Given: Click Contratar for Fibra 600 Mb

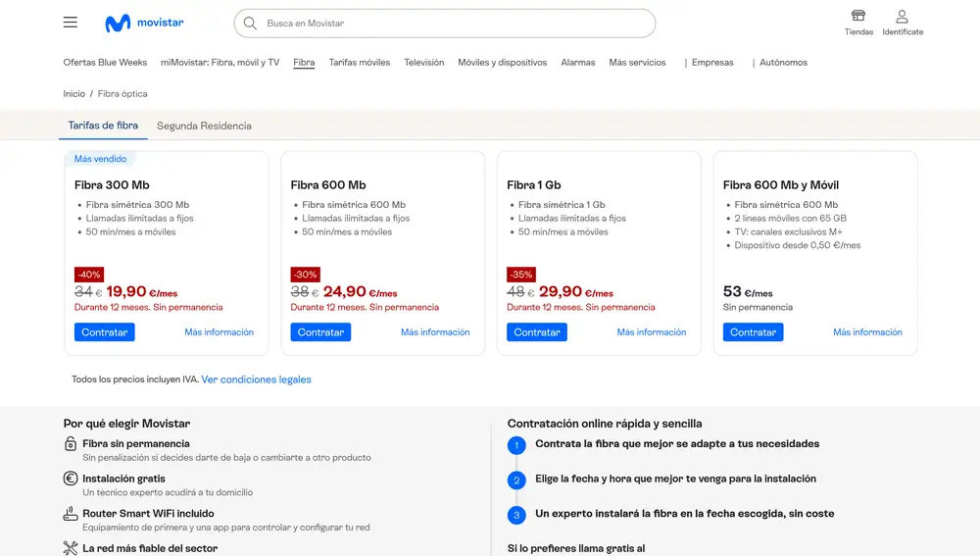Looking at the screenshot, I should tap(320, 332).
